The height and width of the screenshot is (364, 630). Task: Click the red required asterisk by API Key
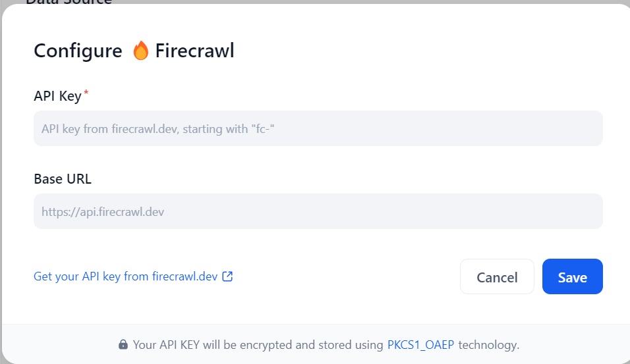tap(86, 93)
